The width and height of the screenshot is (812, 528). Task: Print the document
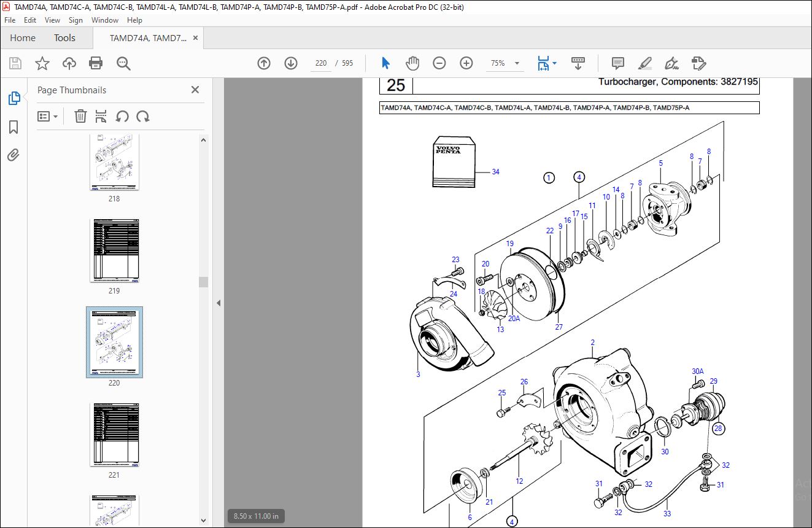coord(96,63)
